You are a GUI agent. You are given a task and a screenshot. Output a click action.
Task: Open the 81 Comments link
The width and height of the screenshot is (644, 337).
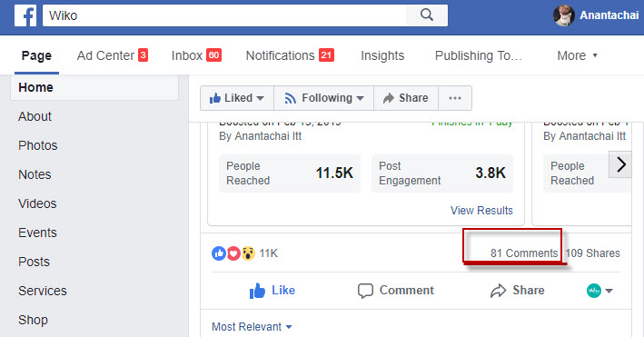pyautogui.click(x=524, y=253)
